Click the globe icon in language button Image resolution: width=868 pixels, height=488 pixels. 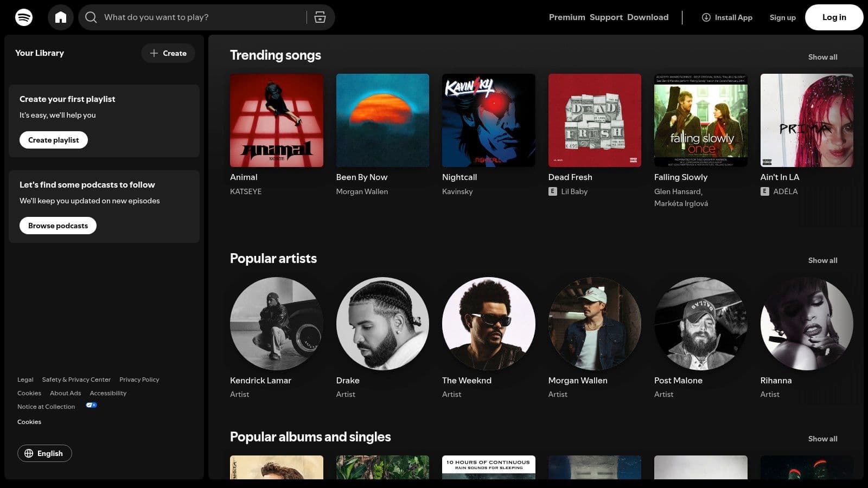point(29,453)
